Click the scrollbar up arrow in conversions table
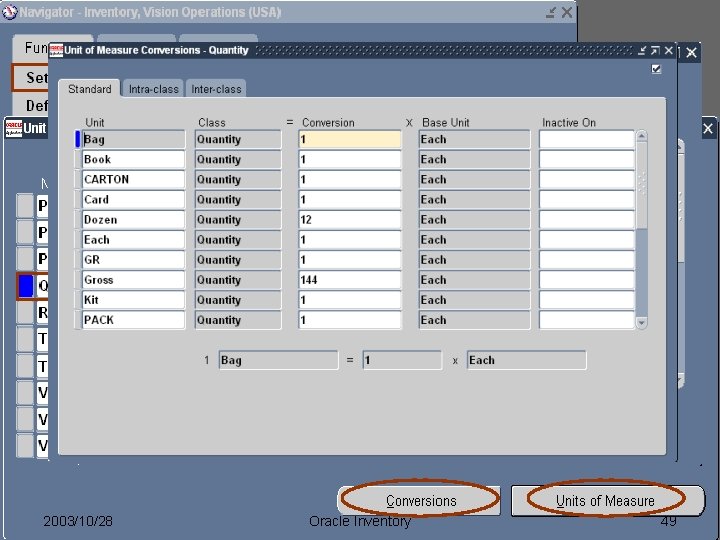 [x=641, y=136]
